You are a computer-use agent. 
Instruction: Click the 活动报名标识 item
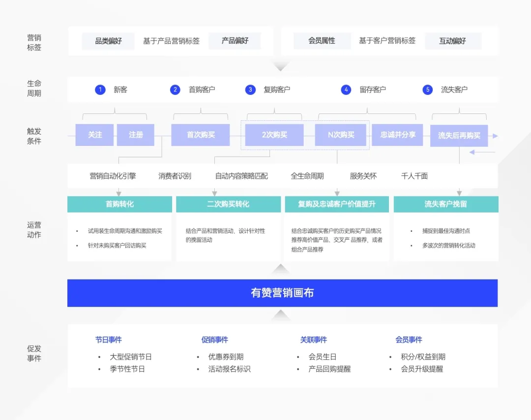pyautogui.click(x=229, y=369)
